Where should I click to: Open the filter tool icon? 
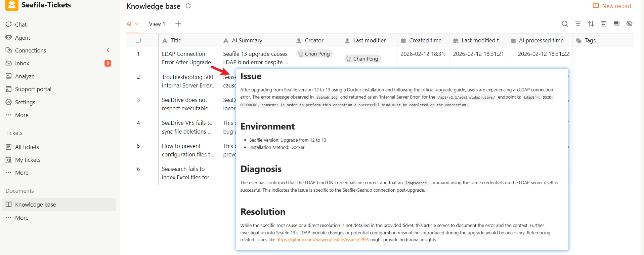[x=578, y=24]
